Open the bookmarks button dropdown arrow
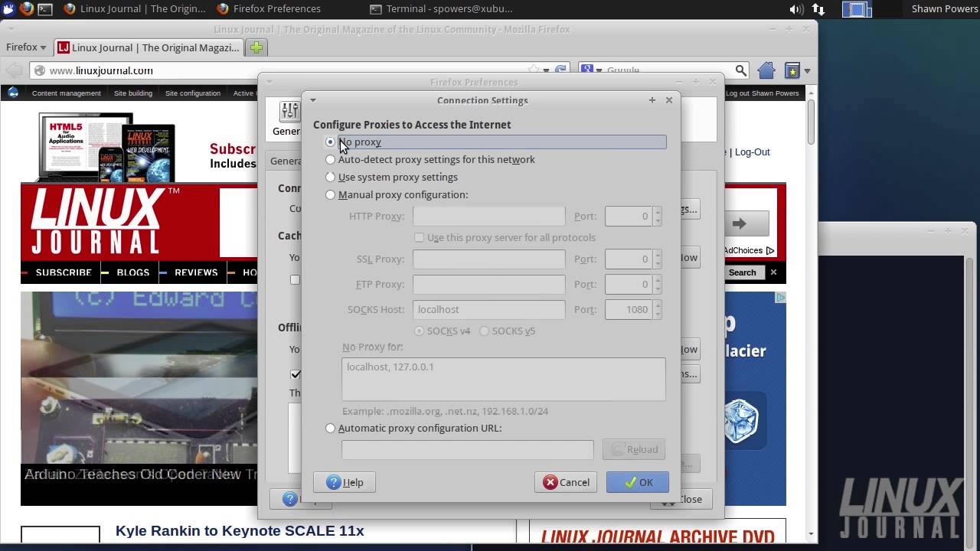The image size is (980, 551). (807, 70)
